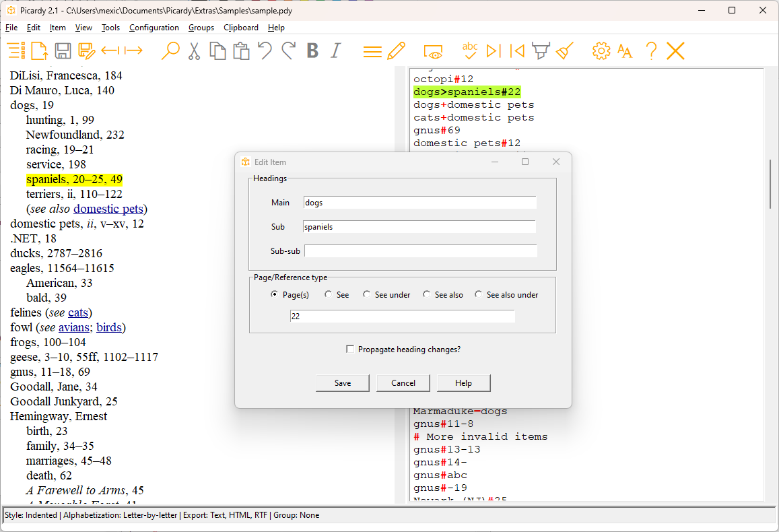The image size is (779, 532).
Task: Open the View menu
Action: tap(83, 28)
